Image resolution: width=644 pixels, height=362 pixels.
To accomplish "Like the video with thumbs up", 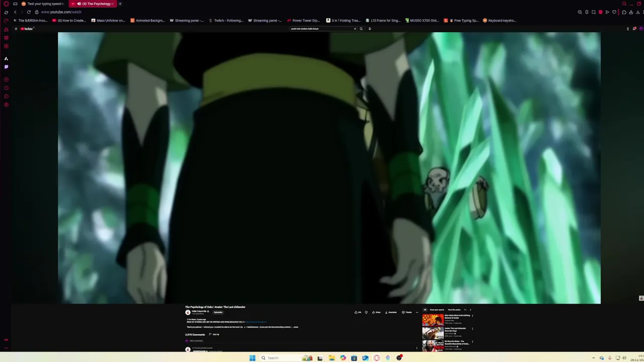I will click(358, 312).
